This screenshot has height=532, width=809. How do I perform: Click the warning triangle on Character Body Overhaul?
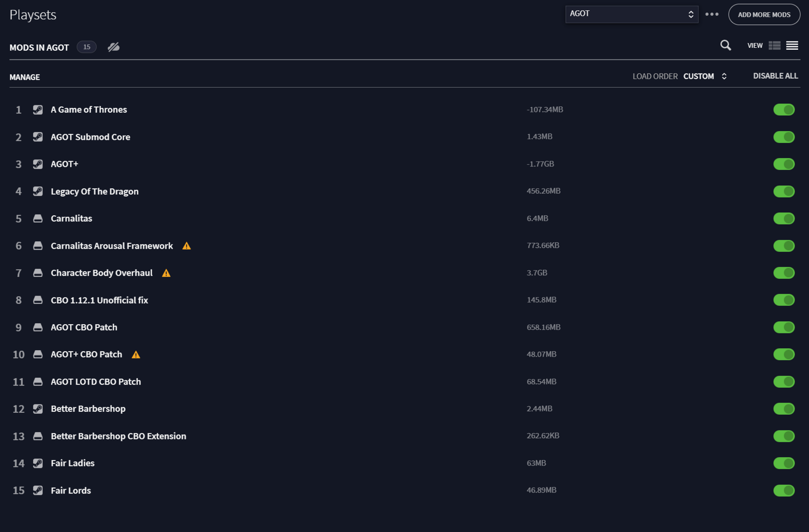tap(166, 273)
